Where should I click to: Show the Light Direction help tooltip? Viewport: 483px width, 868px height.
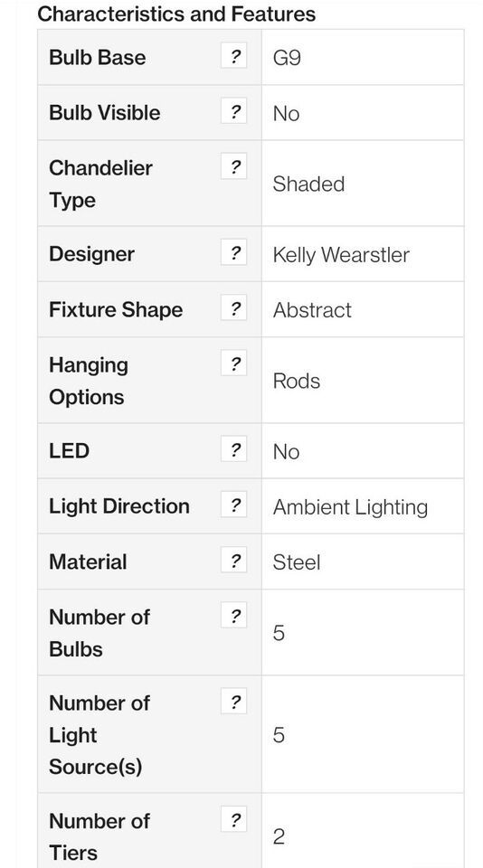pos(233,505)
